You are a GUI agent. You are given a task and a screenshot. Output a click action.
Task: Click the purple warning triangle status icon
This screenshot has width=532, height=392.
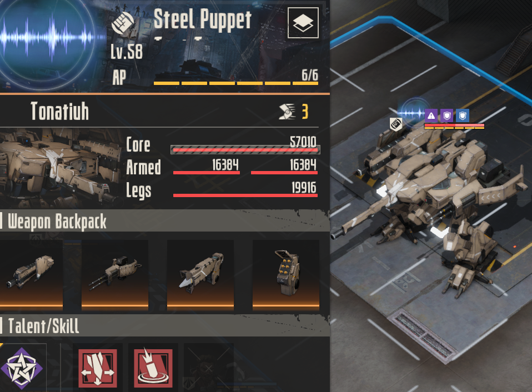pos(431,115)
